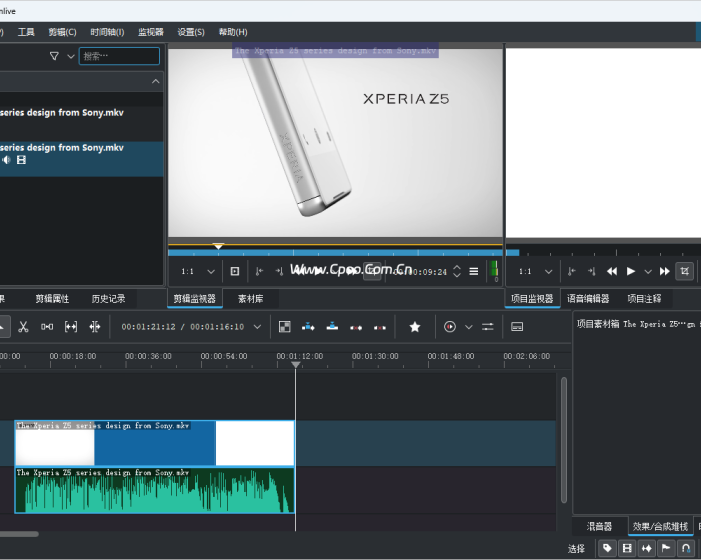Select the Slip tool with bracket arrows
701x560 pixels.
click(71, 327)
